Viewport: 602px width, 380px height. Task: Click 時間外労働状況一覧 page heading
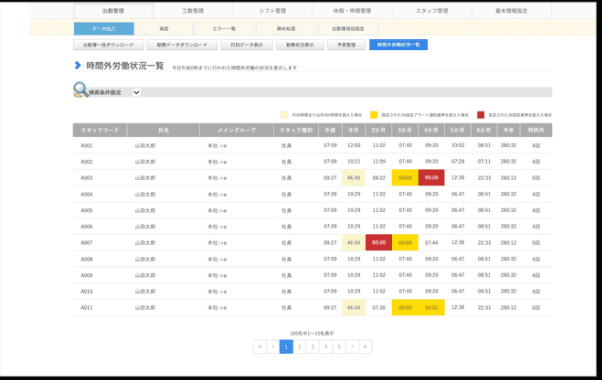[x=125, y=66]
